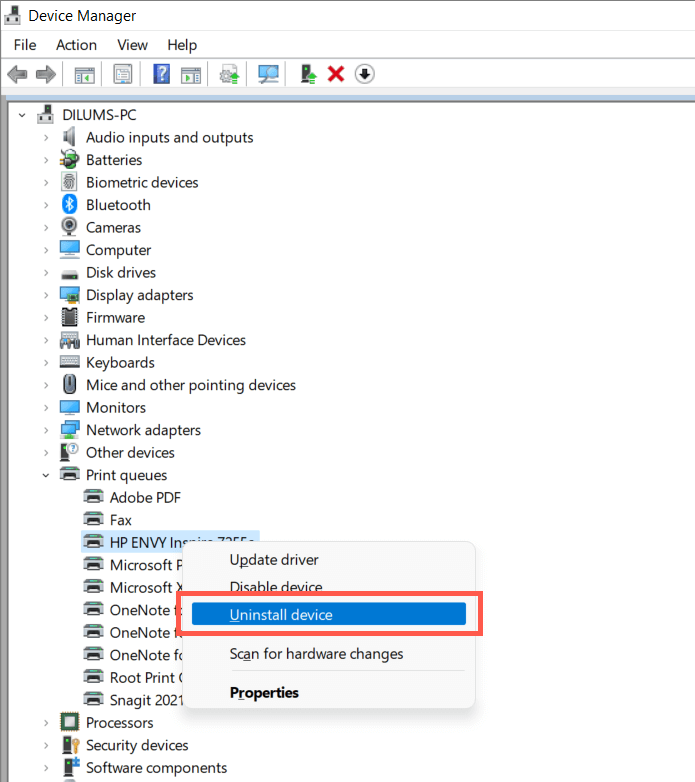The image size is (695, 782).
Task: Expand the Batteries category chevron
Action: coord(46,160)
